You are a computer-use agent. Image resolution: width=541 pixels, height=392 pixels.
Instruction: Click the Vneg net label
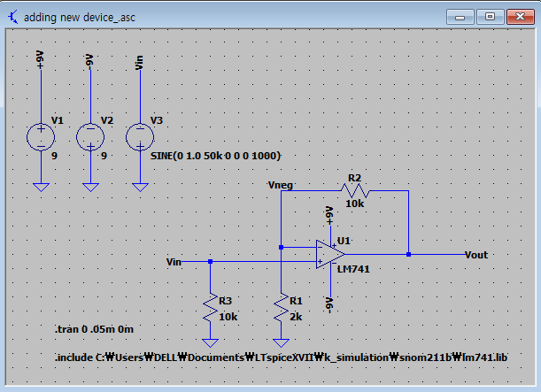[x=280, y=185]
